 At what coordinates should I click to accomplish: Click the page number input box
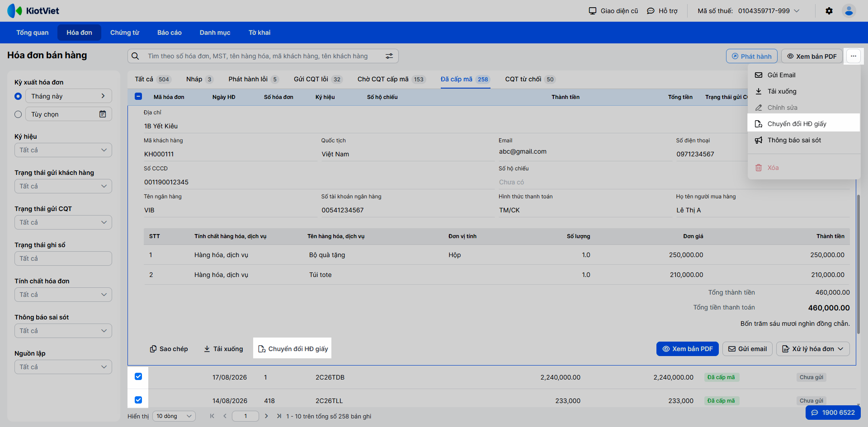coord(245,416)
